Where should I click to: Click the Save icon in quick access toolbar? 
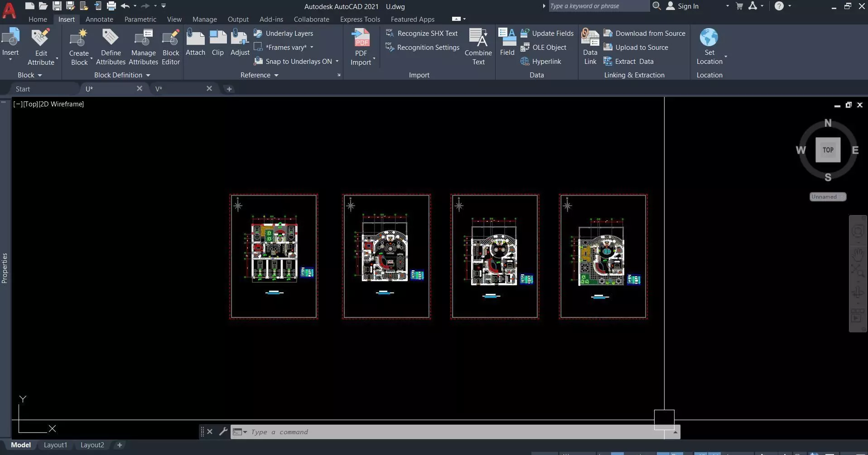(x=57, y=6)
